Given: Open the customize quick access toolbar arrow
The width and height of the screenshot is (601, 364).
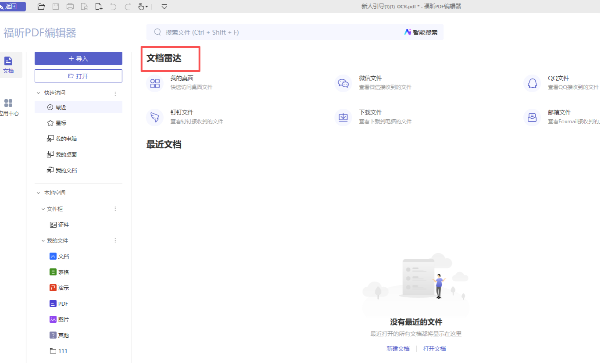Looking at the screenshot, I should point(165,7).
